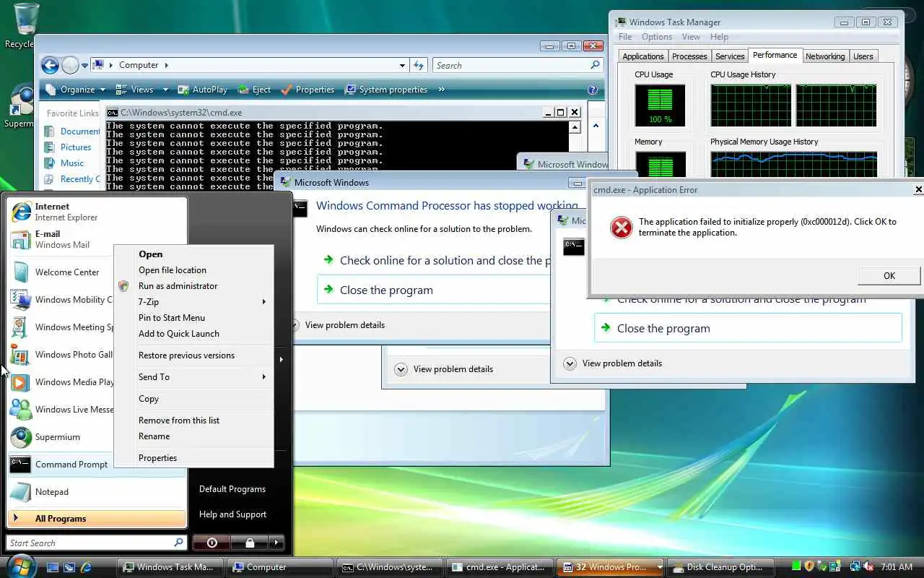This screenshot has width=924, height=578.
Task: Open the recent pages dropdown beside Forward
Action: 84,66
